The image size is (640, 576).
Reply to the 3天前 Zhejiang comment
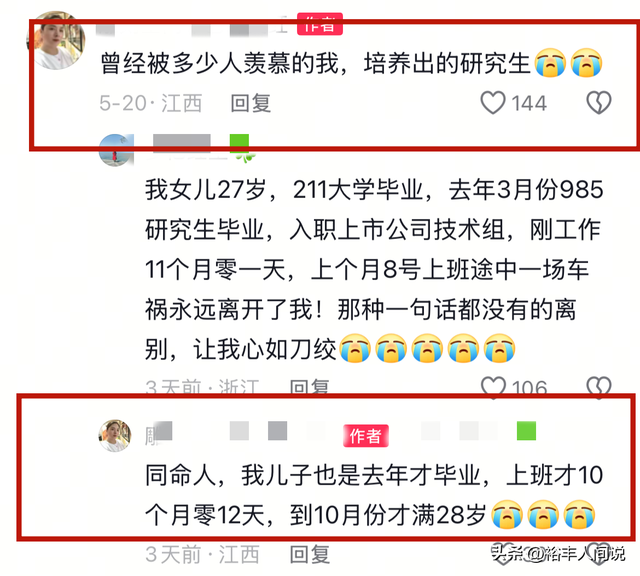point(309,387)
